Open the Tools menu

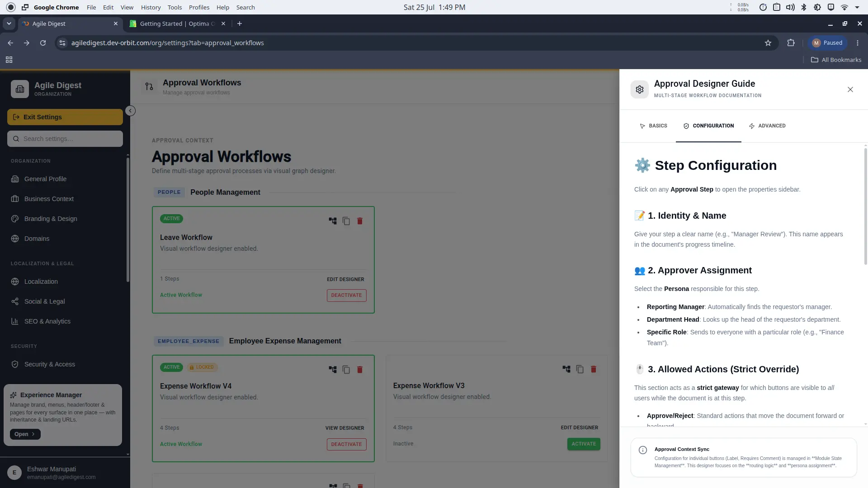click(x=175, y=7)
